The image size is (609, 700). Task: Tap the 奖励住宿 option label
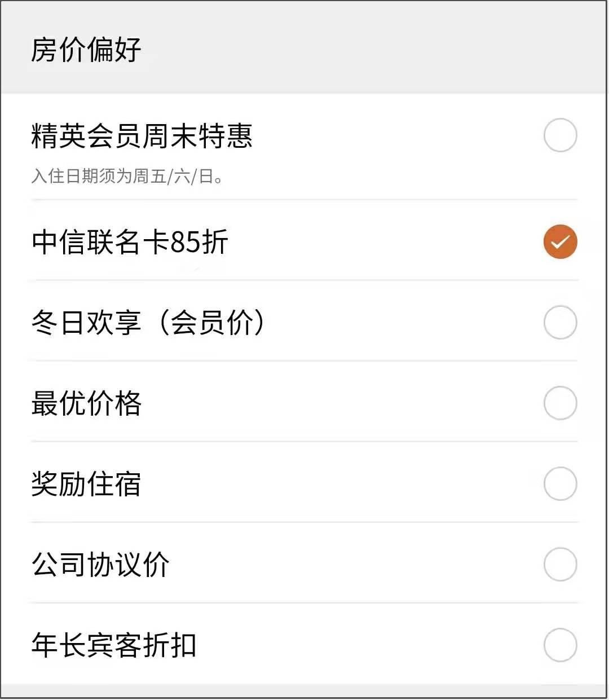86,484
